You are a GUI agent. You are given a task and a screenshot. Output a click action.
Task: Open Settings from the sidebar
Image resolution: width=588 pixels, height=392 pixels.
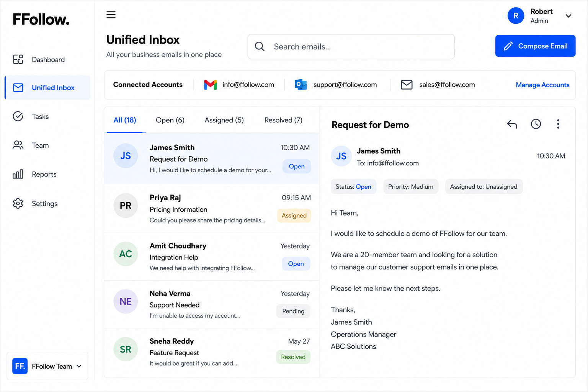pos(47,203)
